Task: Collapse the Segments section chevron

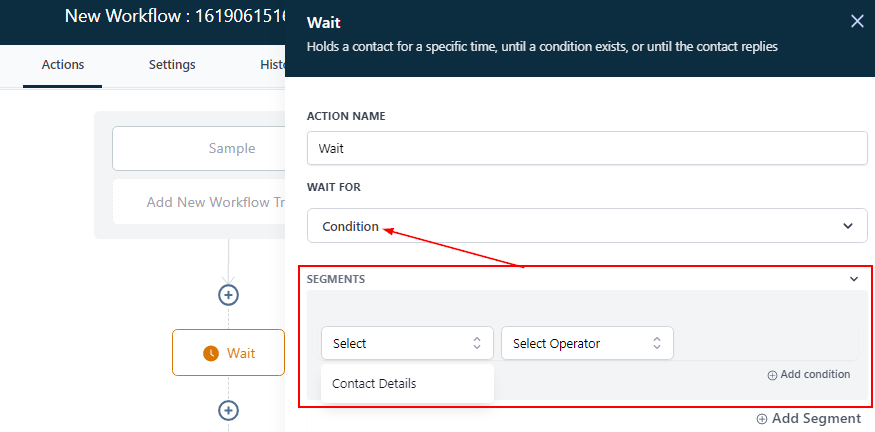Action: (854, 279)
